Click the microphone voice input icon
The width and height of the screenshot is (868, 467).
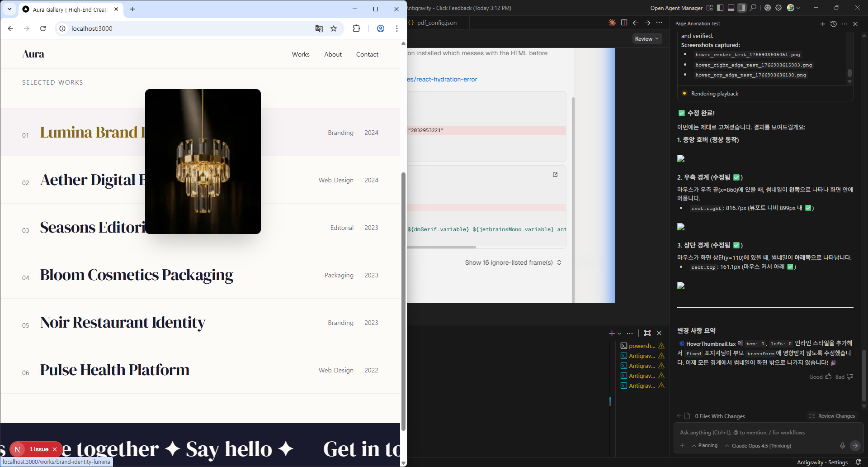[842, 446]
